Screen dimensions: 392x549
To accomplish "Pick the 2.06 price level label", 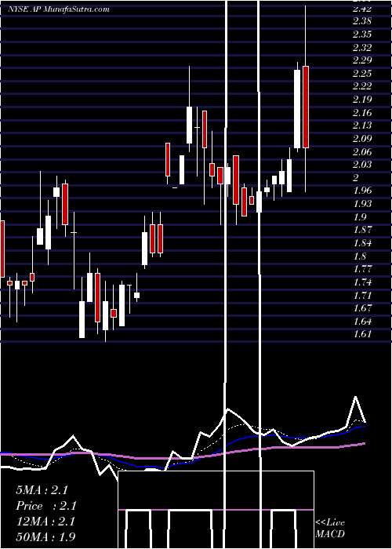I will tap(362, 152).
